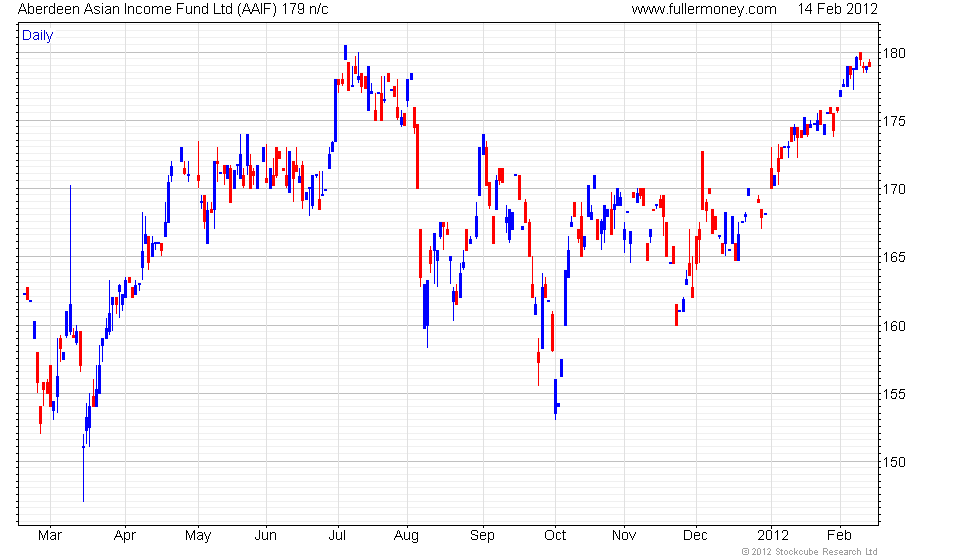The image size is (960, 560).
Task: Click the 175 price axis label
Action: click(x=893, y=121)
